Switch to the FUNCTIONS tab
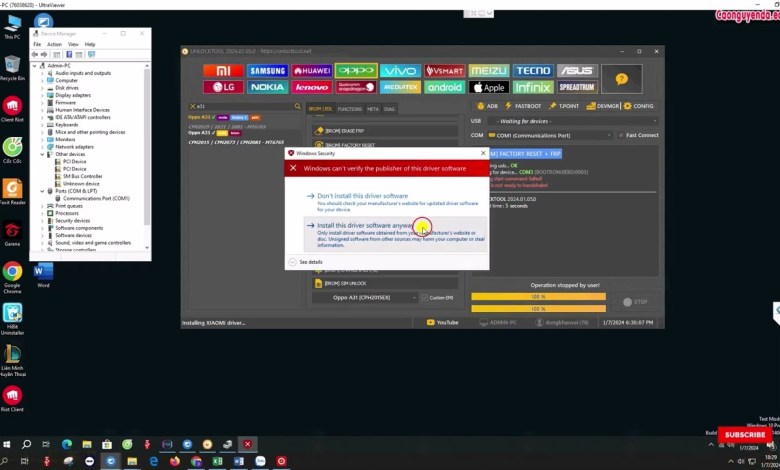Viewport: 780px width, 470px height. pos(350,109)
